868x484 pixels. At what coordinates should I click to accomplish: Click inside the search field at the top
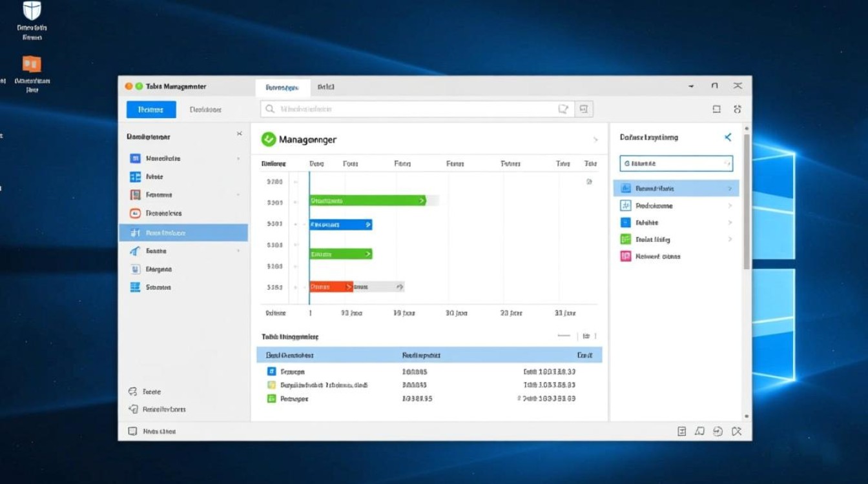click(413, 110)
